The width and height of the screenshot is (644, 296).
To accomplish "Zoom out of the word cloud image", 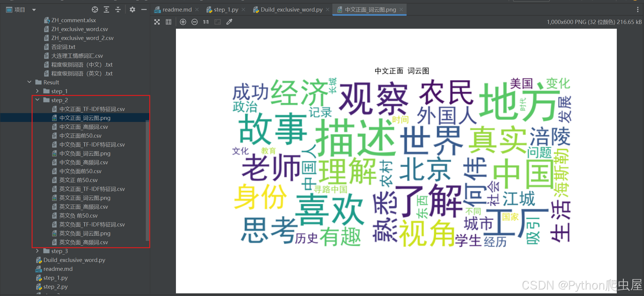I will click(x=194, y=22).
